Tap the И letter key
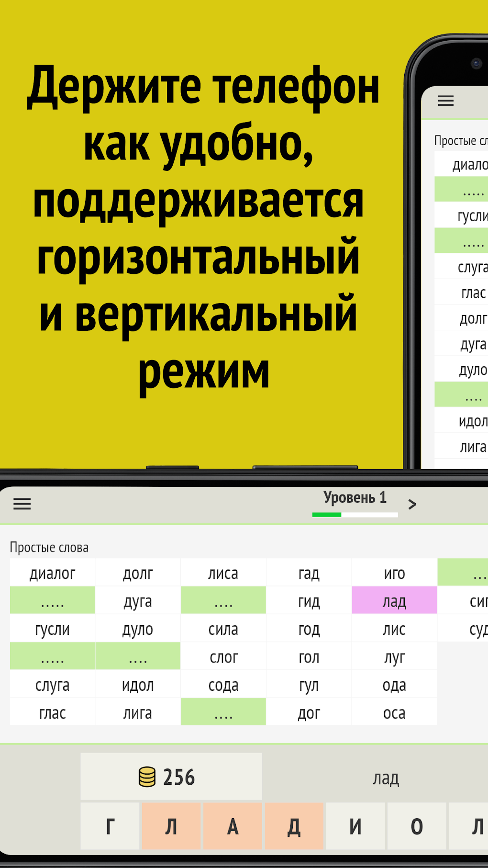 click(x=355, y=826)
